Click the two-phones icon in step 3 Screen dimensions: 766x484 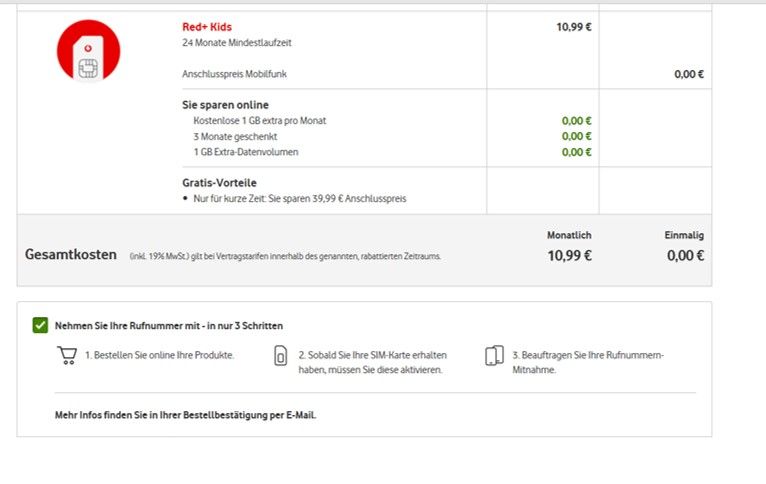[x=494, y=356]
